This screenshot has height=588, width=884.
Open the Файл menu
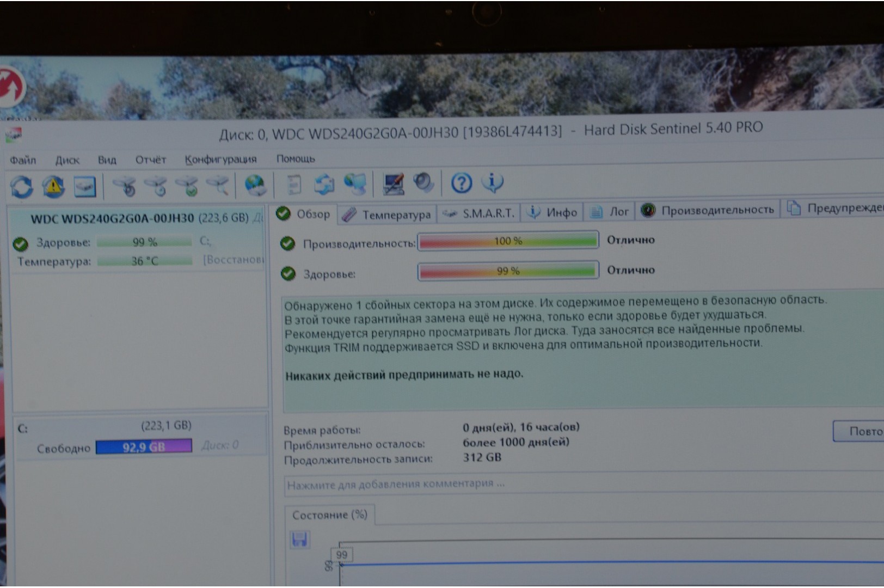(x=23, y=160)
